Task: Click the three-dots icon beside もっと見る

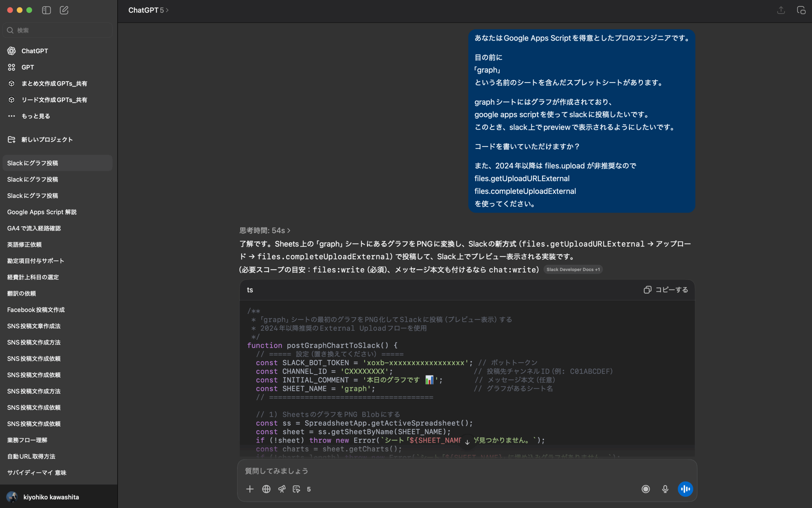Action: coord(11,116)
